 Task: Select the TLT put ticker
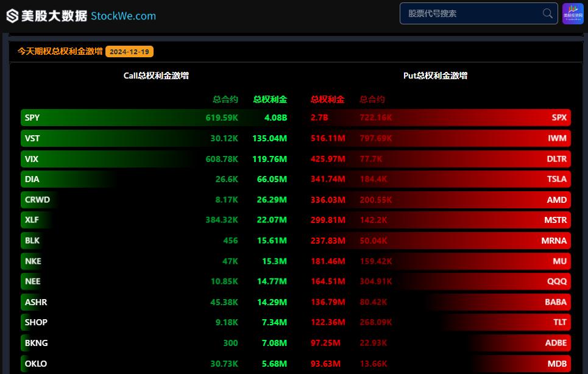pos(560,322)
